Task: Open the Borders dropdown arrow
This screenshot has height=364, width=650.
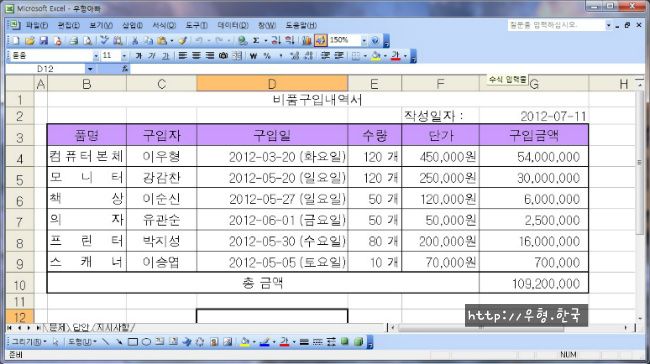Action: [x=366, y=56]
